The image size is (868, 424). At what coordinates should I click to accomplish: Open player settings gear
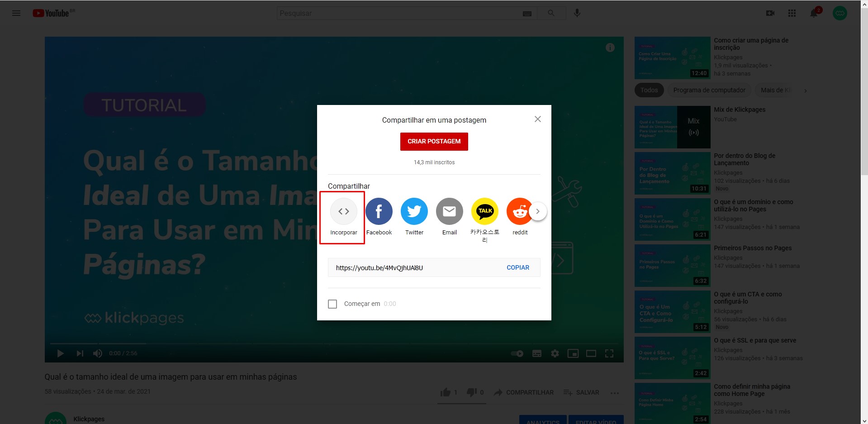point(555,353)
